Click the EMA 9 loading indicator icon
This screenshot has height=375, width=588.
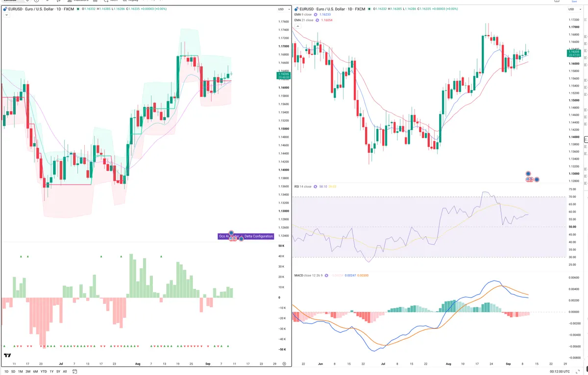[315, 15]
